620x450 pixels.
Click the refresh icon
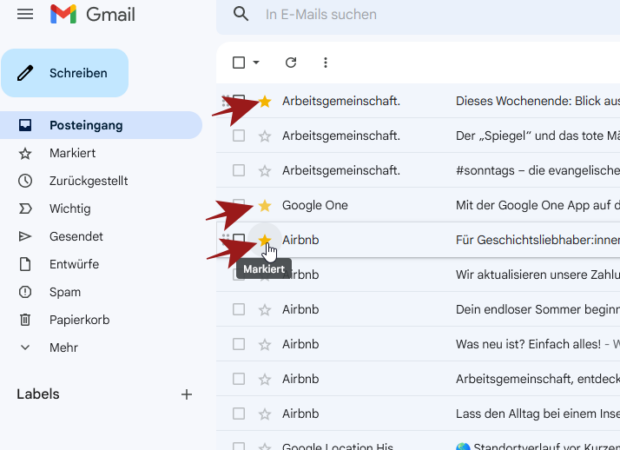pos(291,62)
